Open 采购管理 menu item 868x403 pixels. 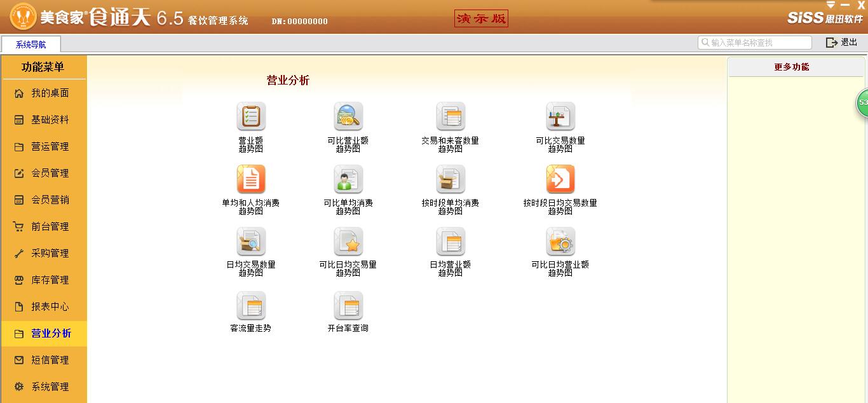click(x=43, y=254)
